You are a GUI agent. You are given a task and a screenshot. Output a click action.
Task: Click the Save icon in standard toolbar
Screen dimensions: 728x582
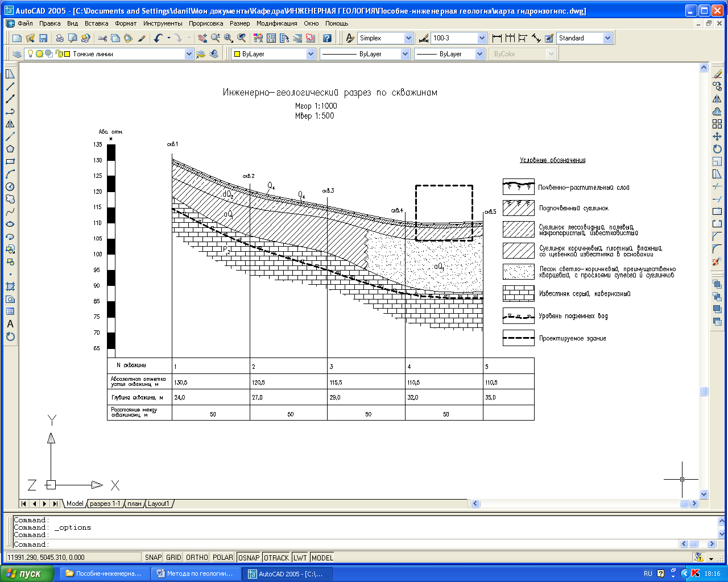coord(43,38)
